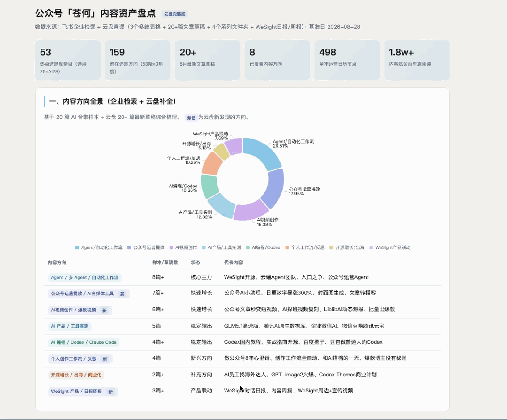Click the 新 badge in the AI视频创作 row
This screenshot has width=507, height=420.
click(x=104, y=311)
